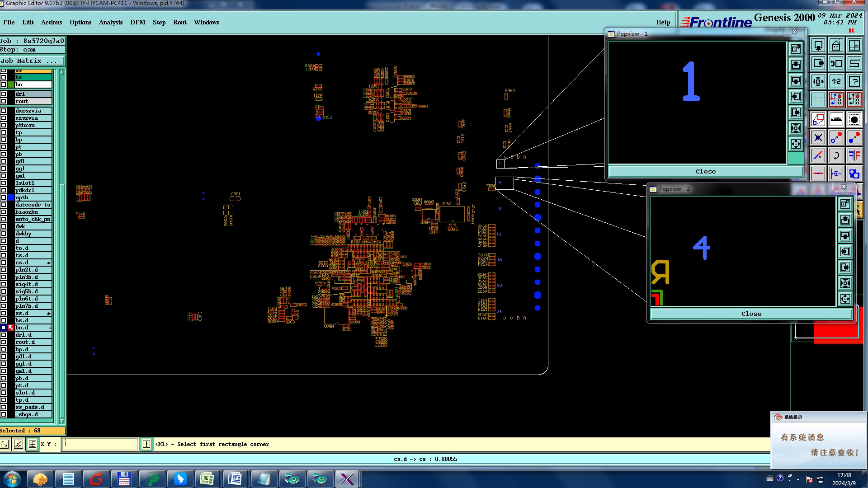This screenshot has height=488, width=868.
Task: Click the X Y coordinate input field
Action: pos(100,444)
